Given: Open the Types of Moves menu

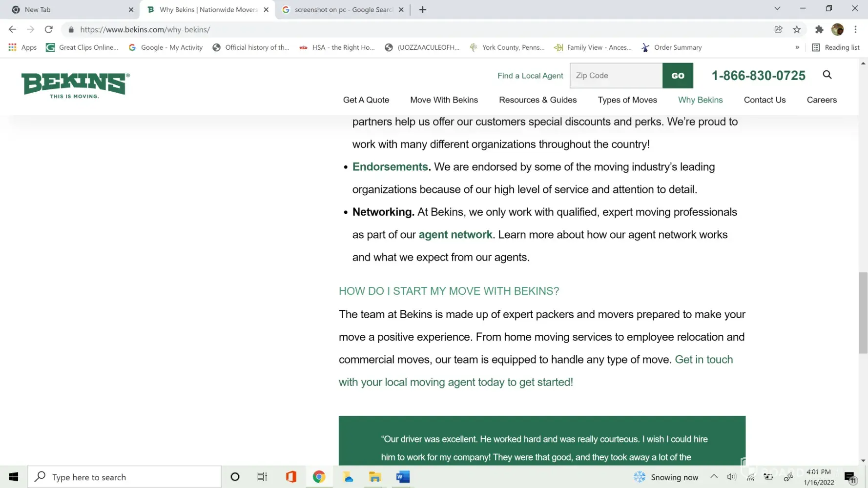Looking at the screenshot, I should click(627, 100).
